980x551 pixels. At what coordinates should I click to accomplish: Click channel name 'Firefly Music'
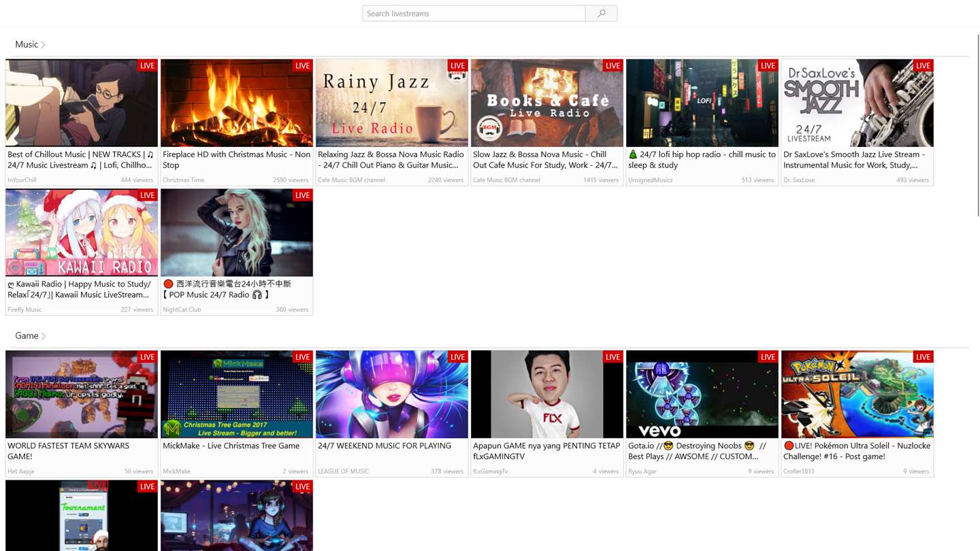coord(24,310)
